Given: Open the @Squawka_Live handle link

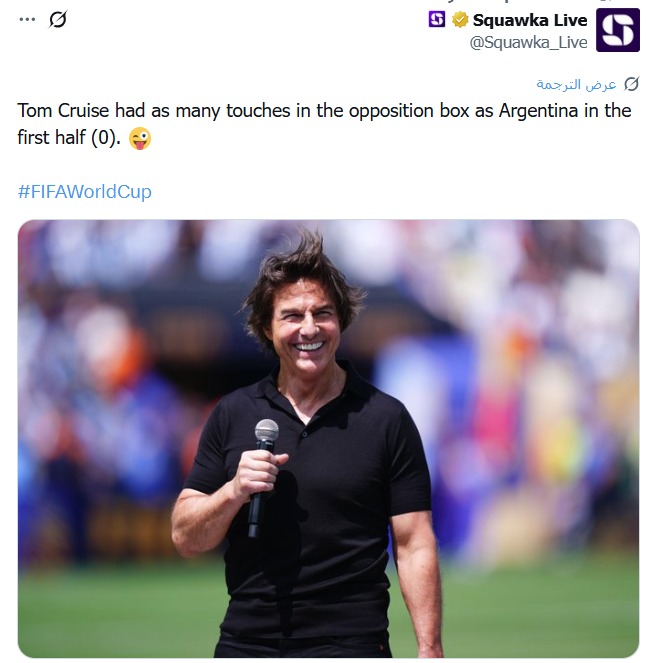Looking at the screenshot, I should click(x=528, y=43).
